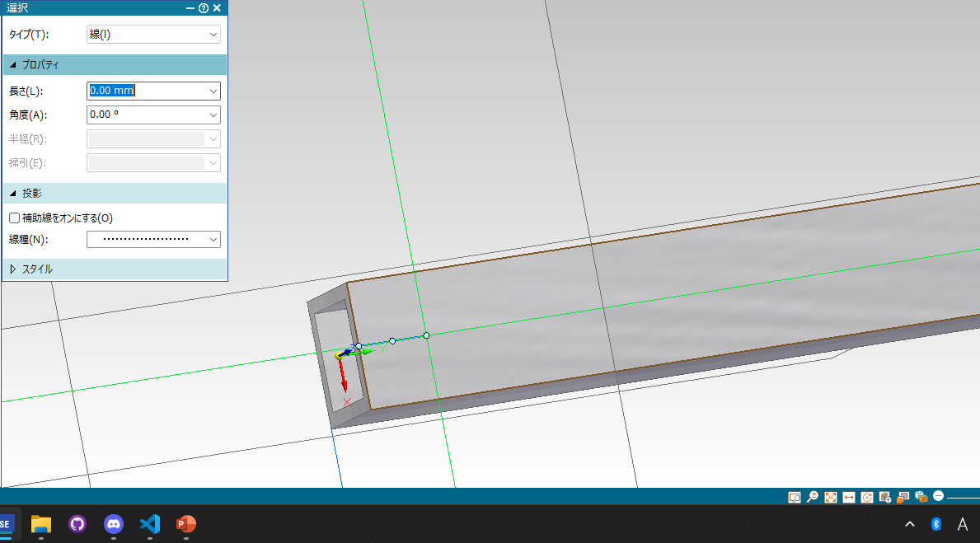Enable the 補助線をオンにする checkbox
The height and width of the screenshot is (543, 980).
[14, 218]
